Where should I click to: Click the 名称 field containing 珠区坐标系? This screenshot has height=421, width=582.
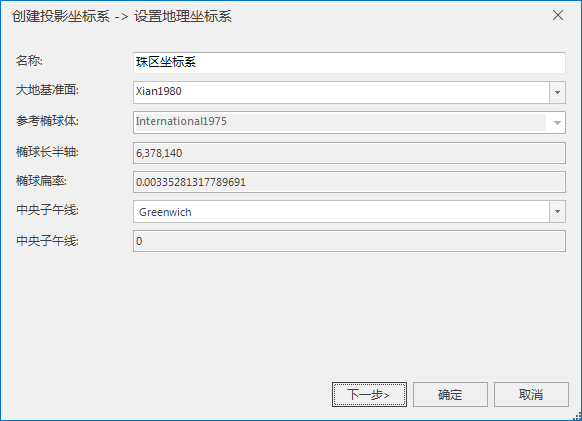point(349,62)
